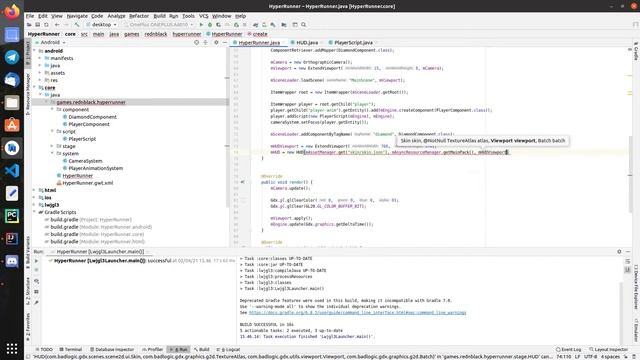640x360 pixels.
Task: Click Stop icon in Run panel
Action: click(36, 270)
